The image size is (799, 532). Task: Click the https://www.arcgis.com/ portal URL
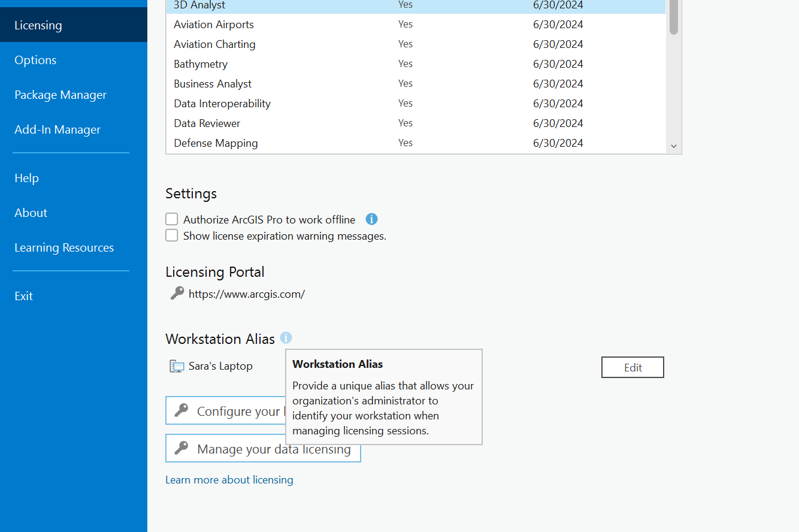(247, 294)
